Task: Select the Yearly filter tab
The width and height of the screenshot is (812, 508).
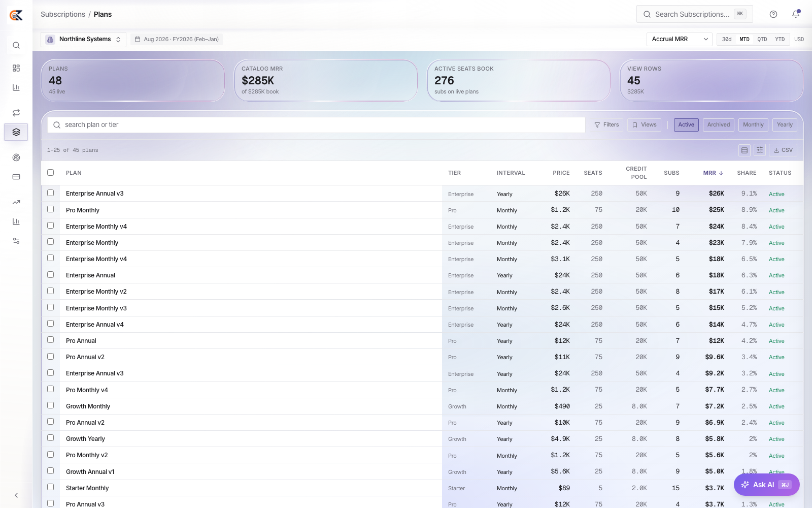Action: (x=785, y=125)
